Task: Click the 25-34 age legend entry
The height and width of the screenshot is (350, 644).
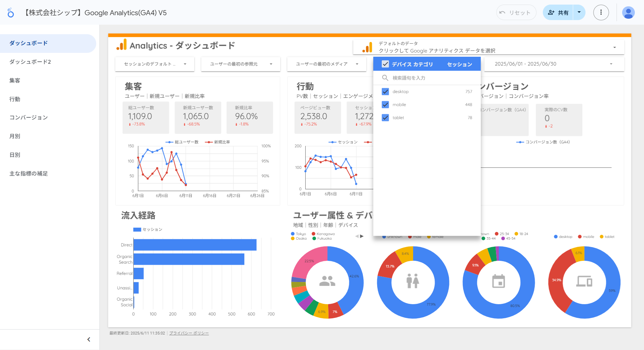Action: pyautogui.click(x=502, y=234)
